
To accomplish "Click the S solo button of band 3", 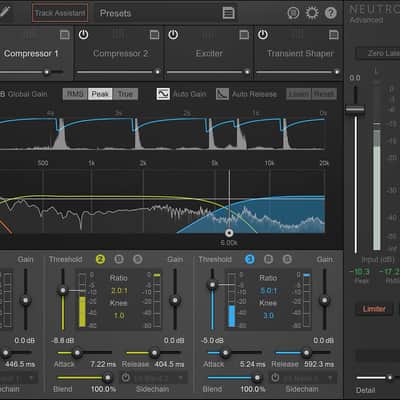I will pyautogui.click(x=287, y=259).
